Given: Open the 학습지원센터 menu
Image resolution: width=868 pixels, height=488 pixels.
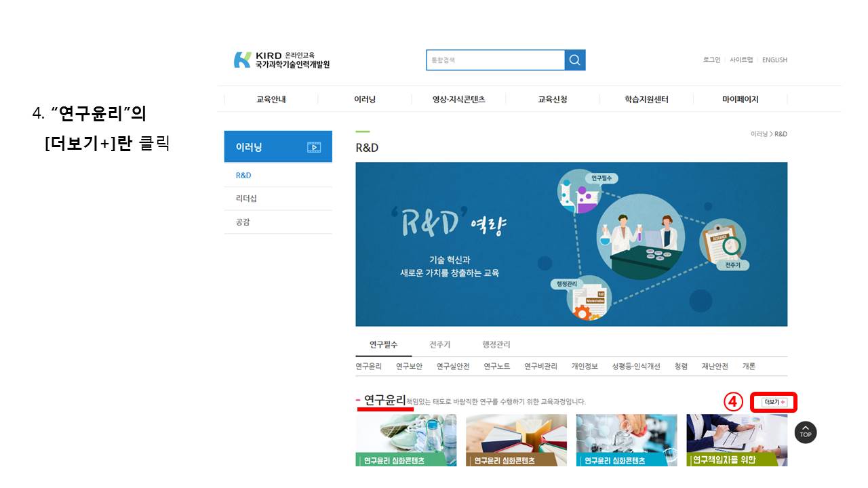Looking at the screenshot, I should [646, 100].
